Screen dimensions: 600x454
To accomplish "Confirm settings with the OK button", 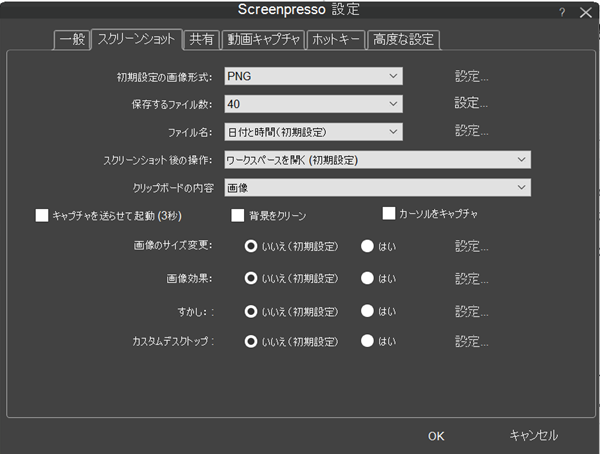I will tap(436, 436).
